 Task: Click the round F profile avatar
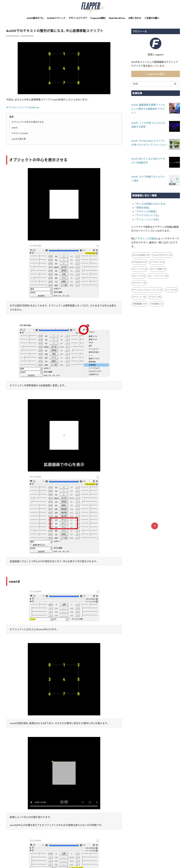point(155,43)
